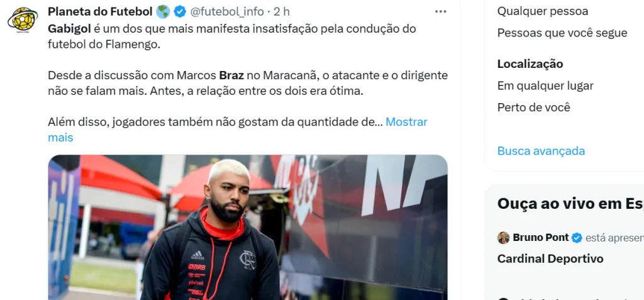Expand the tweet with "Mostrar mais"
The width and height of the screenshot is (644, 300).
pyautogui.click(x=238, y=130)
